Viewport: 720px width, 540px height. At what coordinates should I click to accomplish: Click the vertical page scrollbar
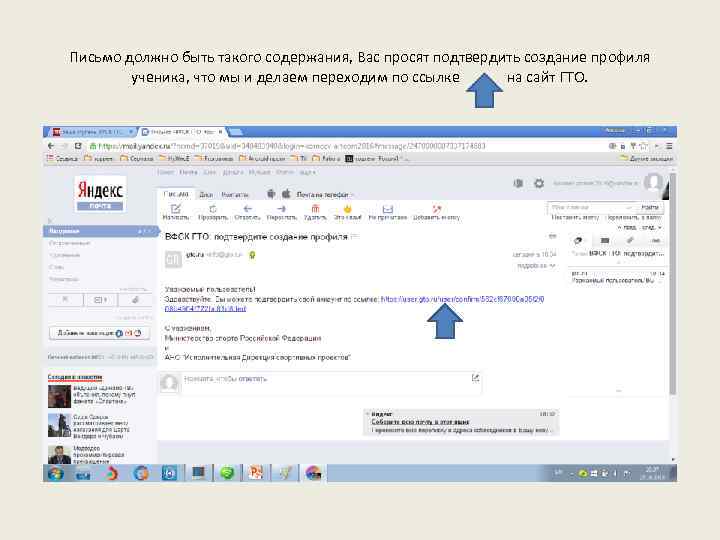(672, 284)
